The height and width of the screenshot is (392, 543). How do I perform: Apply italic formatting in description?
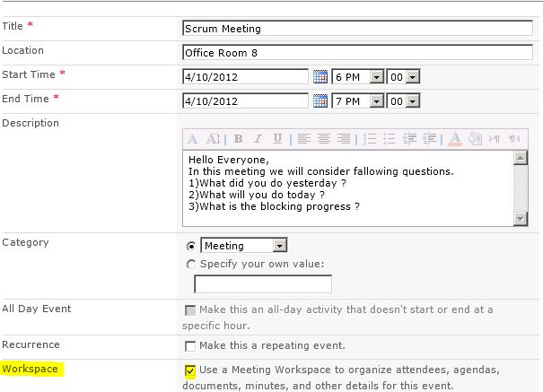[258, 139]
